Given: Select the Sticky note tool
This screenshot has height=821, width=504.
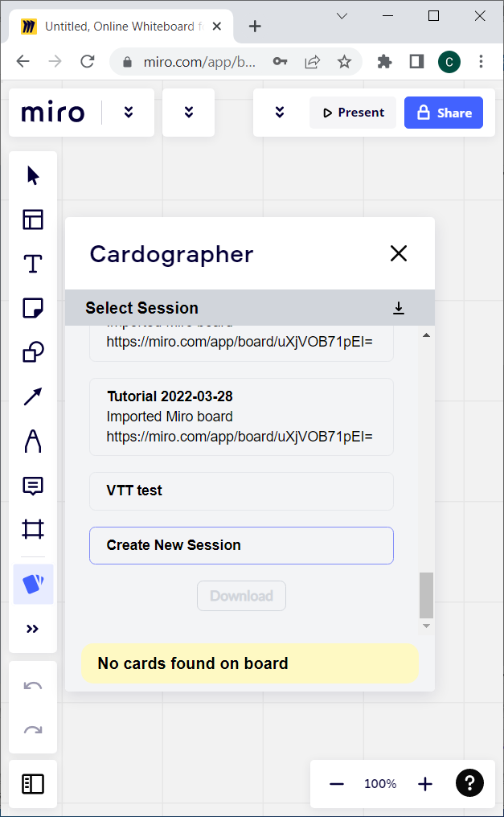Looking at the screenshot, I should tap(33, 308).
